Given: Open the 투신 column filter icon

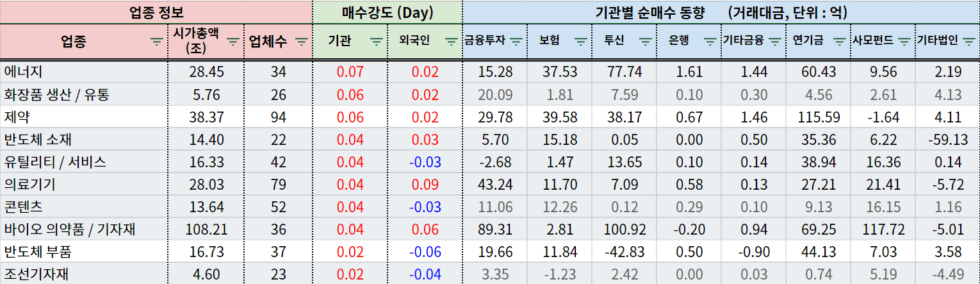Looking at the screenshot, I should coord(646,42).
